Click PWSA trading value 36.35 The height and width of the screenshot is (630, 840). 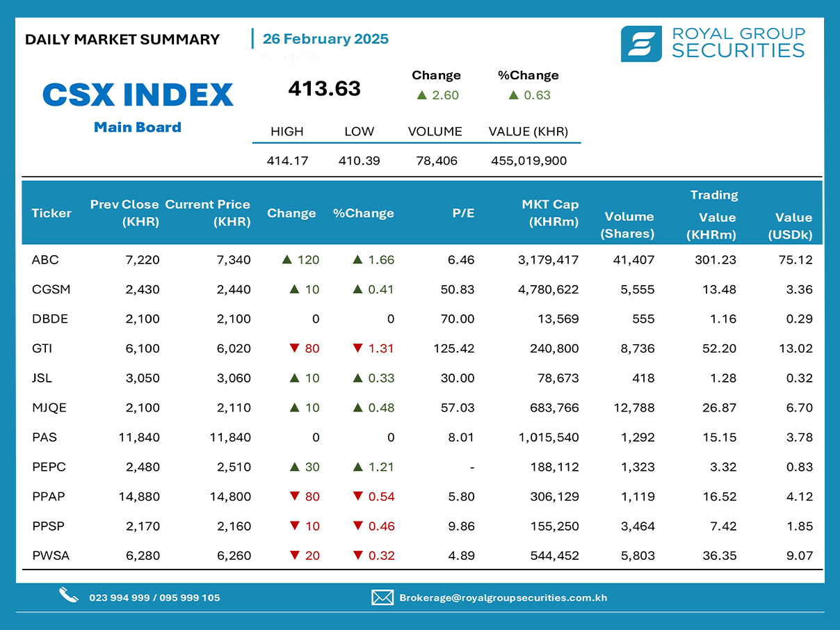[x=720, y=556]
